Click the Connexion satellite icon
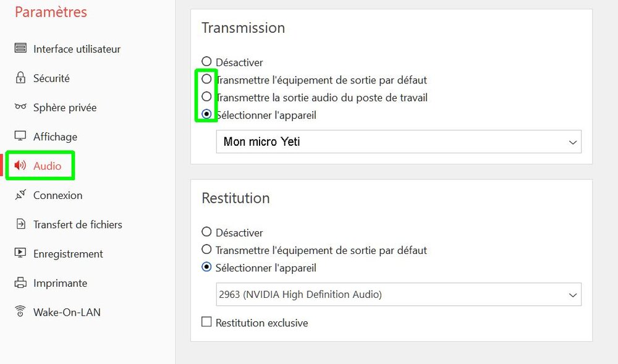The image size is (618, 364). click(x=20, y=195)
